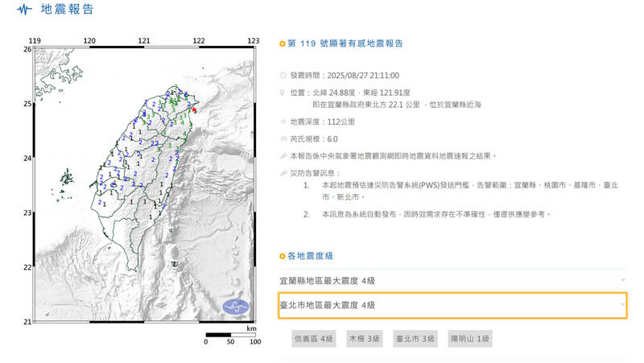
Task: Click the orange bullet beside 各地震度級 heading
Action: pos(282,256)
